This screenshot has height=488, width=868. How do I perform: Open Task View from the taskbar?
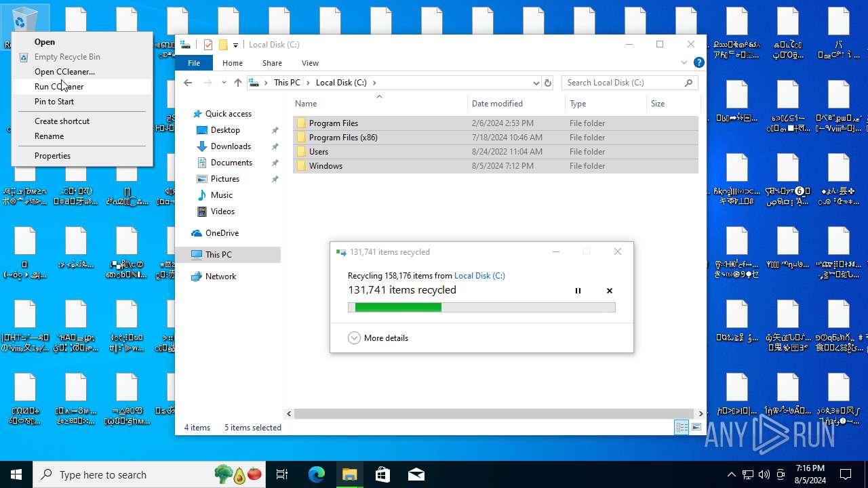pos(282,474)
